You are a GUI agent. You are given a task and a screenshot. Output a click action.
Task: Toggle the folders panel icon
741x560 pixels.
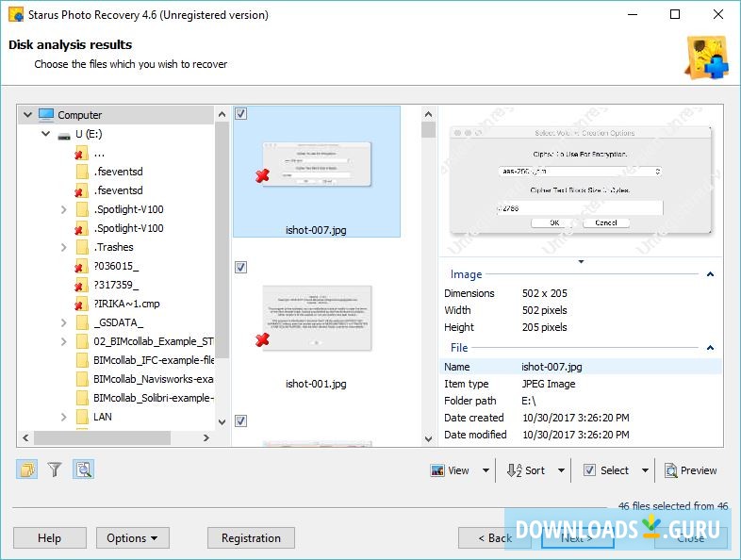coord(27,469)
